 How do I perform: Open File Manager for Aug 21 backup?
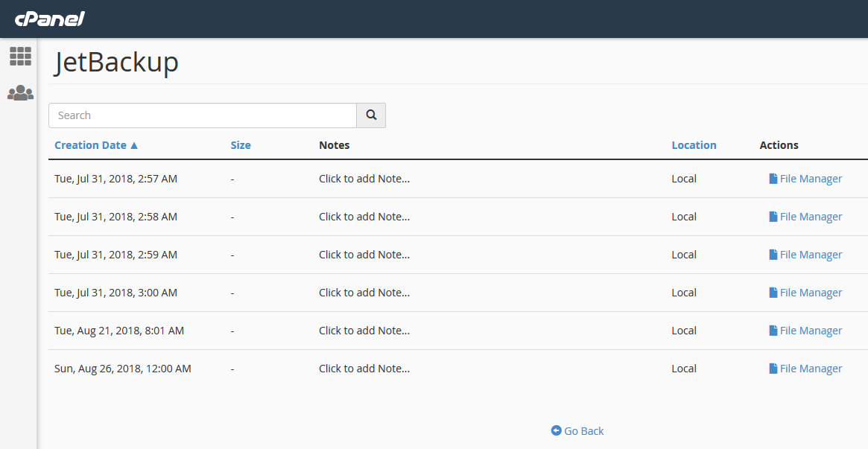pyautogui.click(x=805, y=331)
